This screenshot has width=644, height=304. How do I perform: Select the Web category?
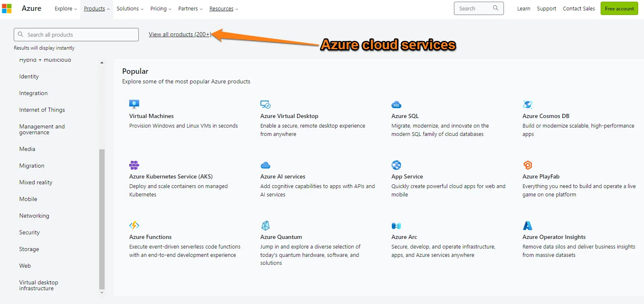click(x=25, y=266)
